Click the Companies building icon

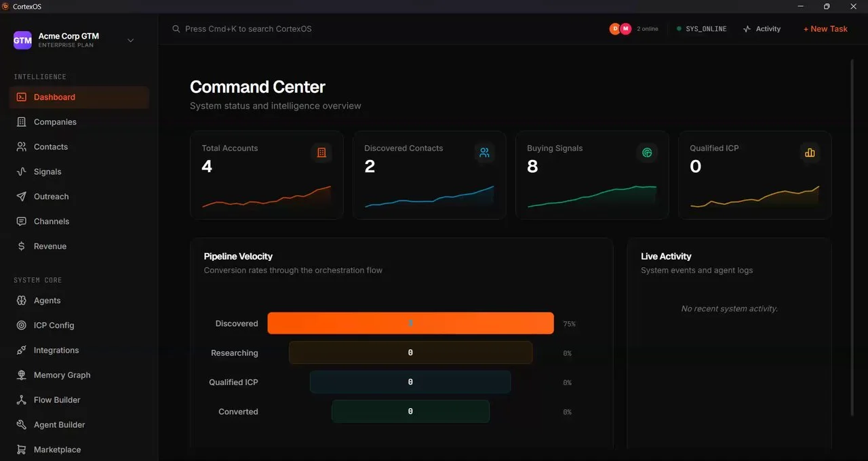(x=21, y=122)
